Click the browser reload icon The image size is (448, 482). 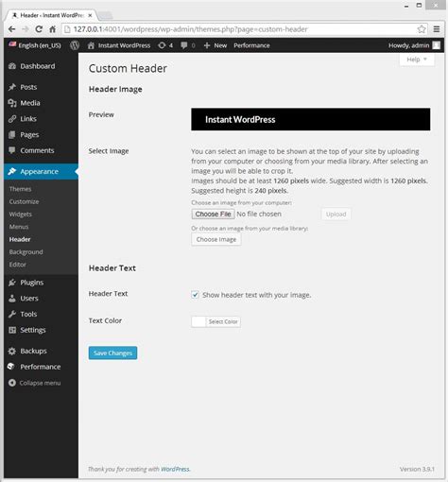pyautogui.click(x=39, y=29)
